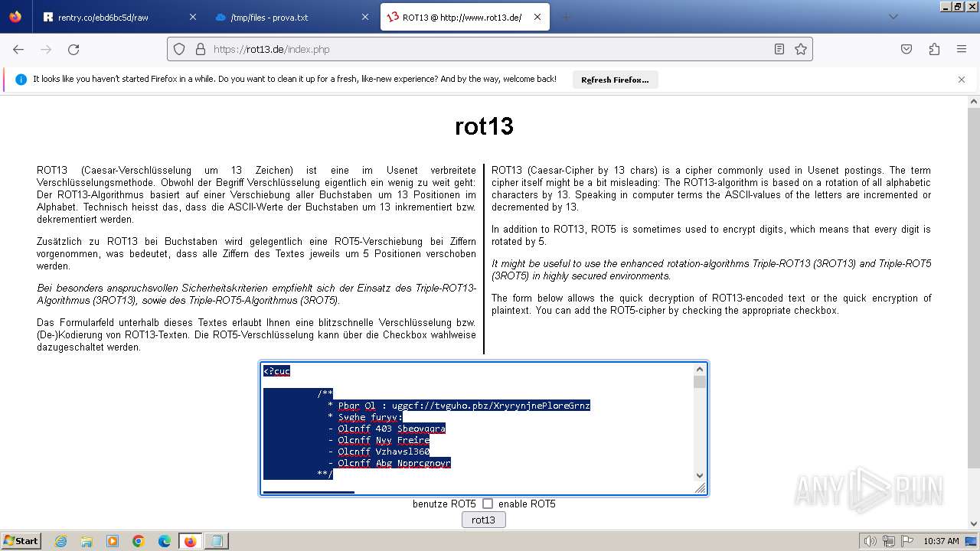
Task: Click 'Olcnff Vzhavs1360' line in textarea
Action: [384, 452]
